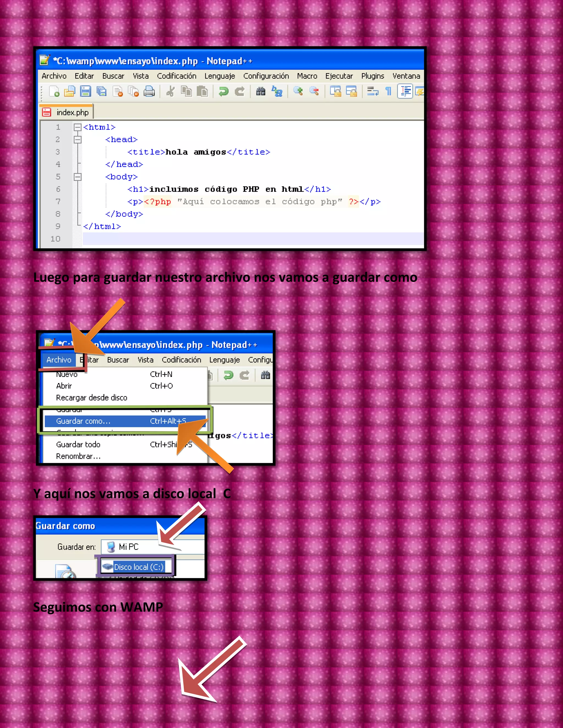Image resolution: width=563 pixels, height=728 pixels.
Task: Click the green Undo arrow in top window toolbar
Action: pyautogui.click(x=223, y=91)
